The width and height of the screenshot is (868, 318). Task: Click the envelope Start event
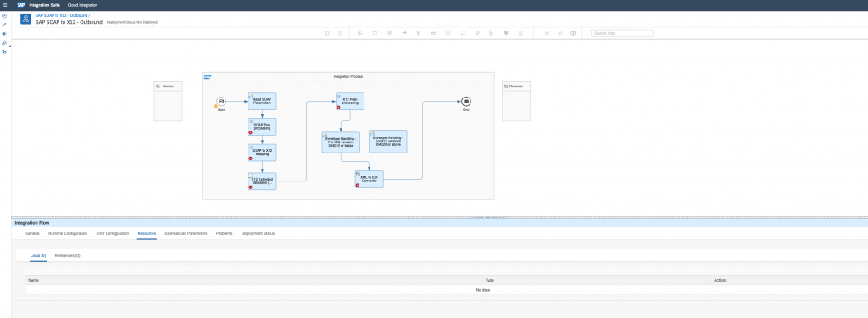[x=221, y=102]
